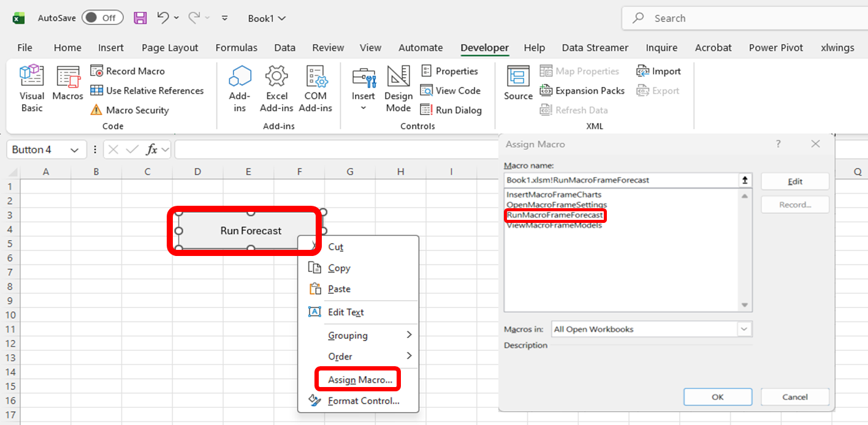
Task: Click the Insert Function fx icon
Action: click(x=151, y=149)
